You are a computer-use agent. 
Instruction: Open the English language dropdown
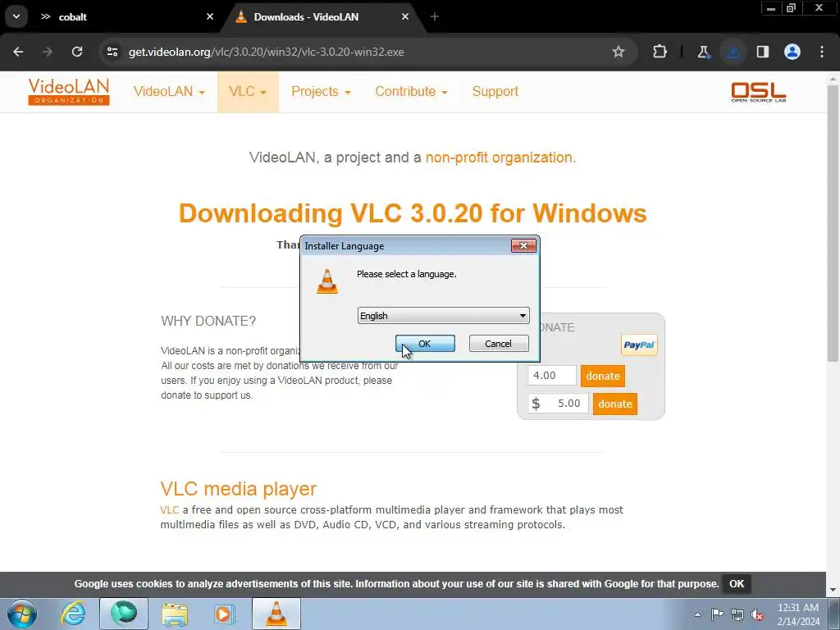(x=443, y=316)
